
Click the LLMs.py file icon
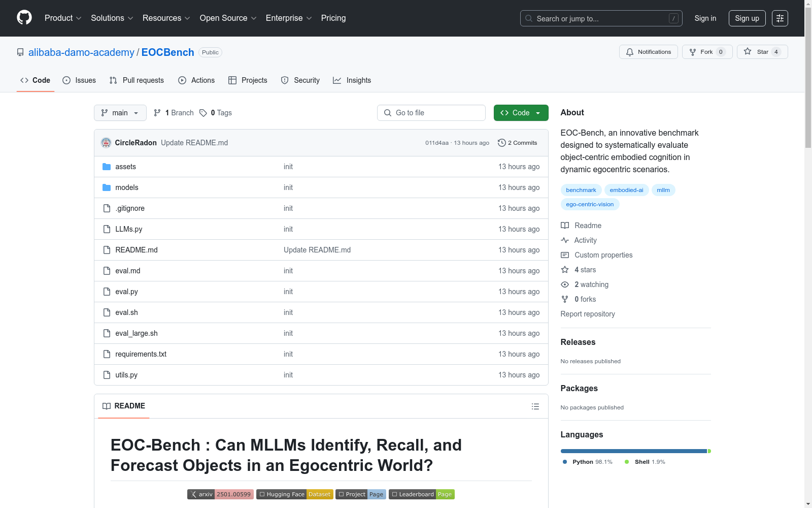pyautogui.click(x=107, y=229)
